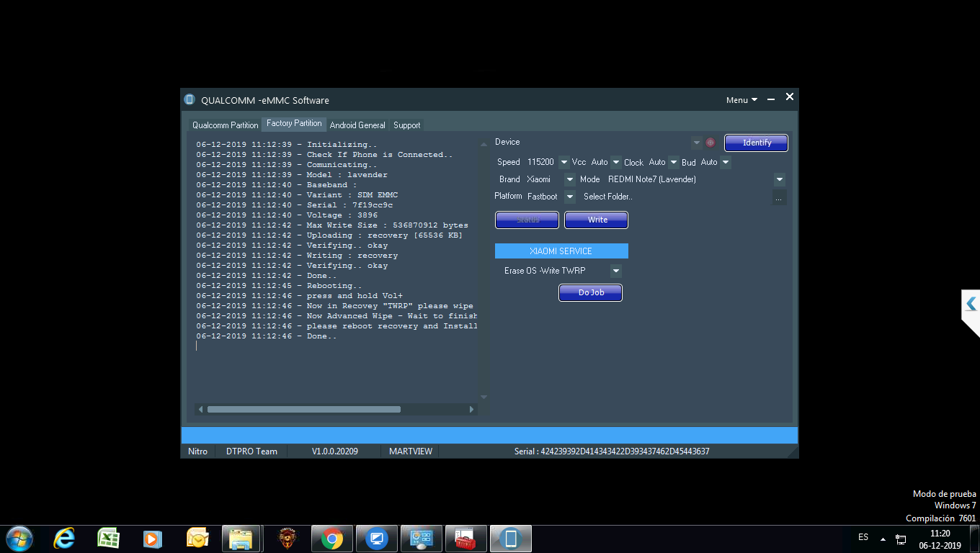Open the Brand Xiaomi dropdown

pyautogui.click(x=569, y=179)
